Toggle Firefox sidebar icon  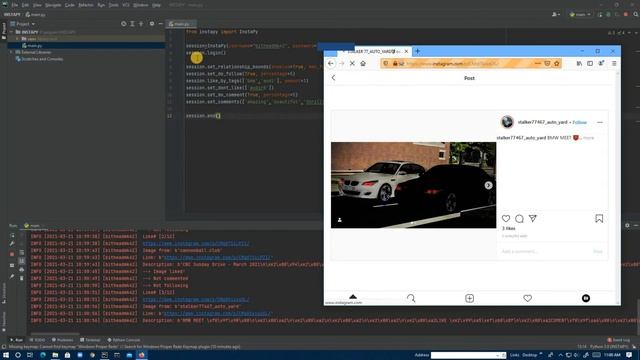590,64
